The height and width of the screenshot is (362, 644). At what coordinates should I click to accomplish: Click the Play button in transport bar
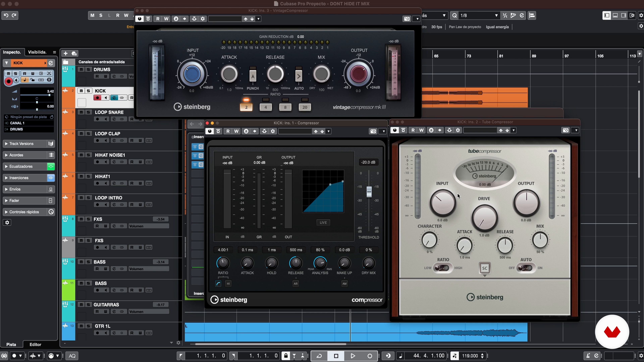point(353,356)
